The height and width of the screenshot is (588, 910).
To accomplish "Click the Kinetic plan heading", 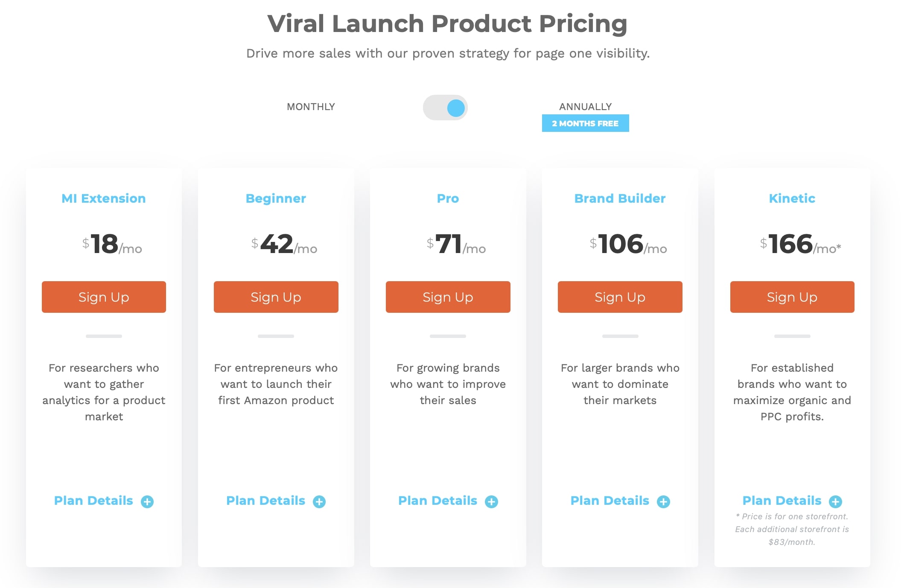I will (x=792, y=198).
